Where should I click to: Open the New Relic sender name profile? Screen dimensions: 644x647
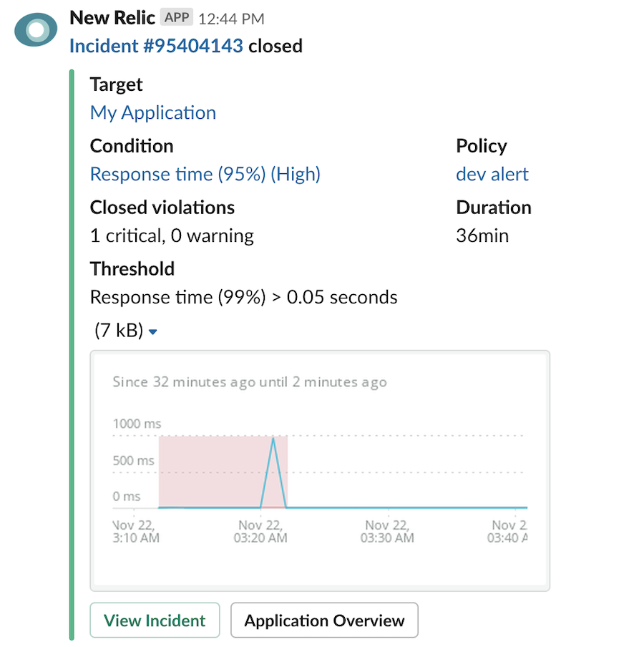(112, 19)
